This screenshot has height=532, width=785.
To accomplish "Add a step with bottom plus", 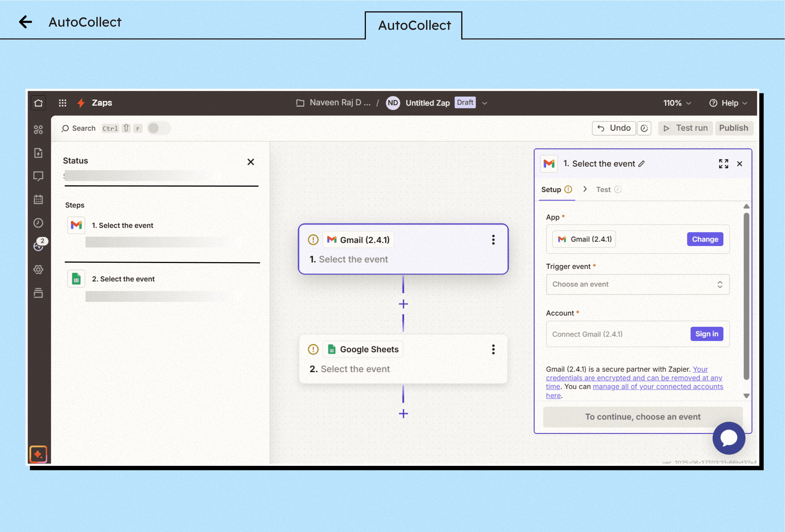I will tap(403, 414).
